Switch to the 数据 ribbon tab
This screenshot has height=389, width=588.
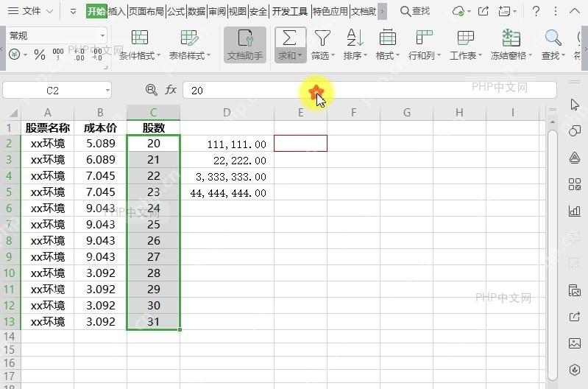(196, 11)
